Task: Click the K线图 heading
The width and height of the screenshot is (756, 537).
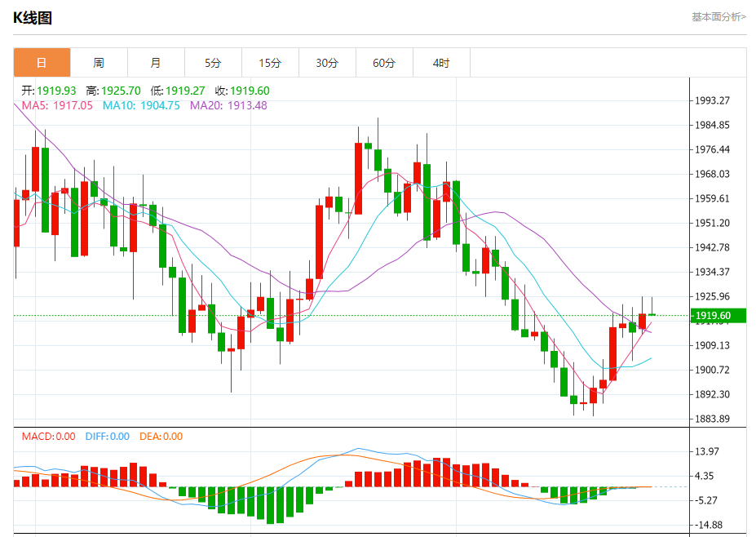Action: (x=33, y=18)
